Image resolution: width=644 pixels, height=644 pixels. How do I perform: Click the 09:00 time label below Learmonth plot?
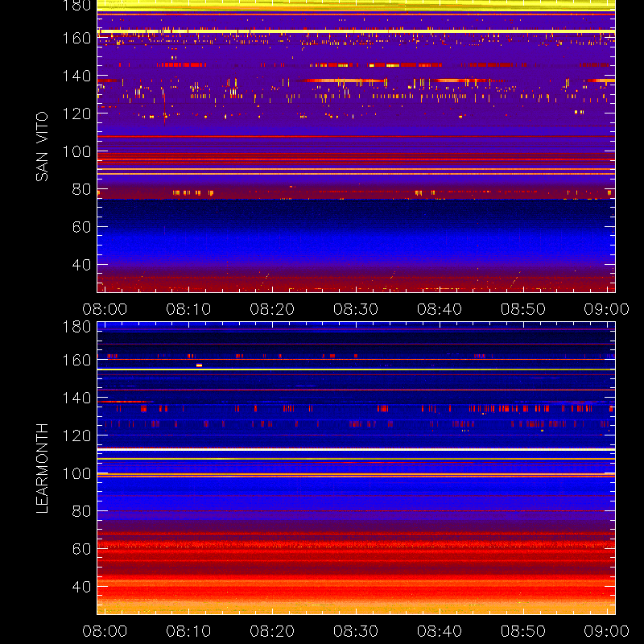(607, 631)
